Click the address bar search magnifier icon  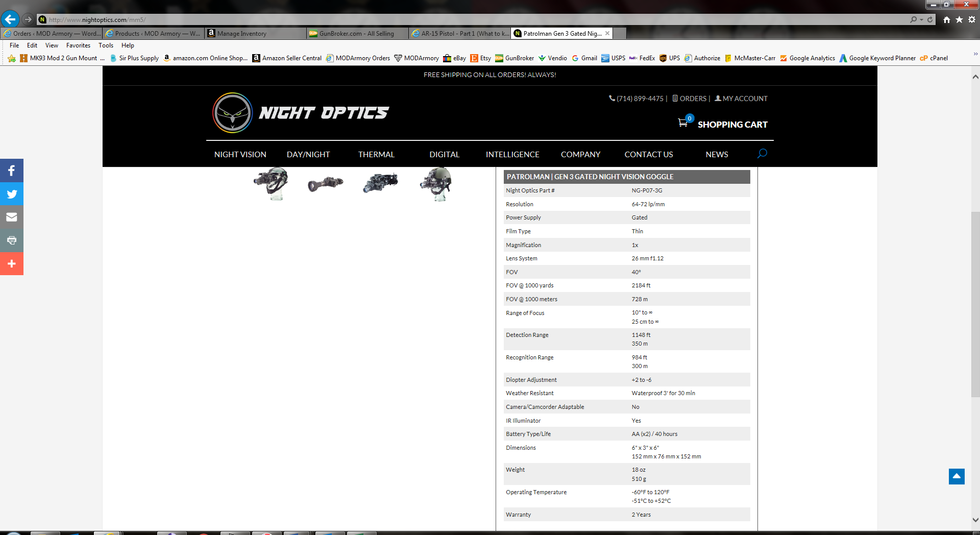pyautogui.click(x=913, y=19)
